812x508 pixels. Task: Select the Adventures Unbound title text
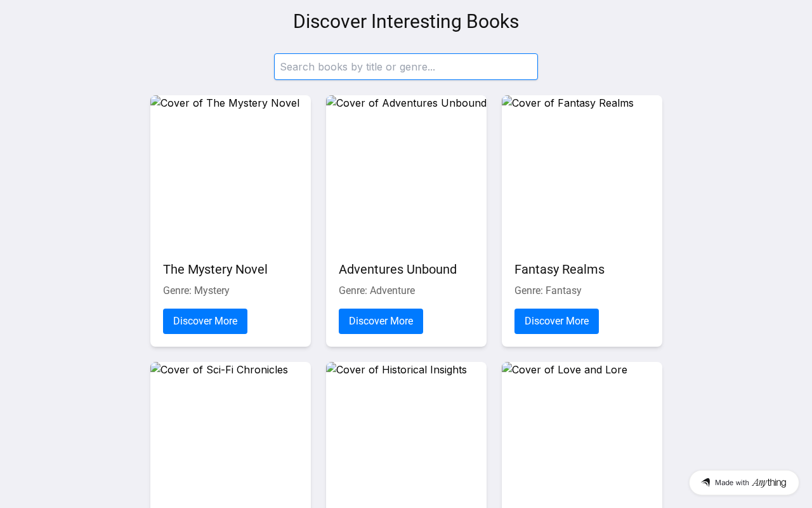click(x=398, y=269)
